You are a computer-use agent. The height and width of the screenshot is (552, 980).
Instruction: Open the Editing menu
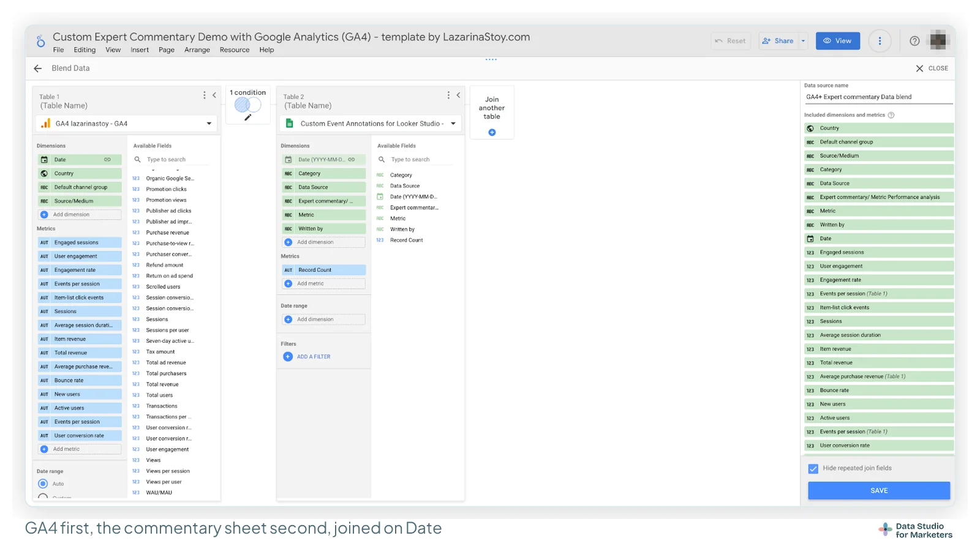tap(85, 50)
